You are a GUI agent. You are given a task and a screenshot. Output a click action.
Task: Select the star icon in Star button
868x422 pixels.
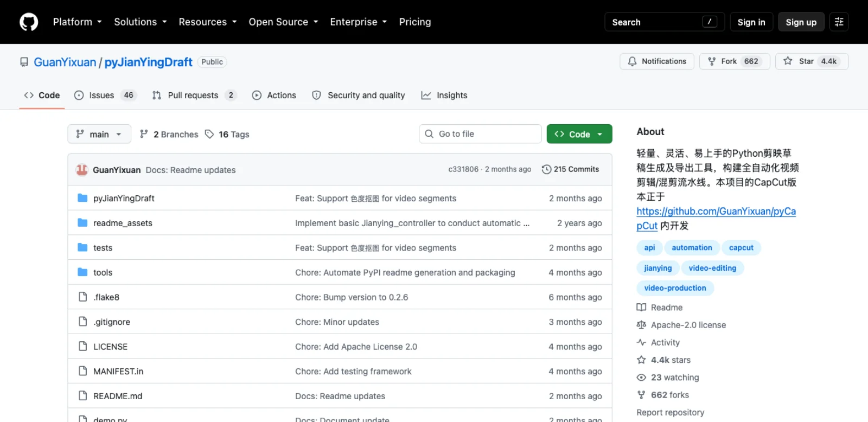788,61
